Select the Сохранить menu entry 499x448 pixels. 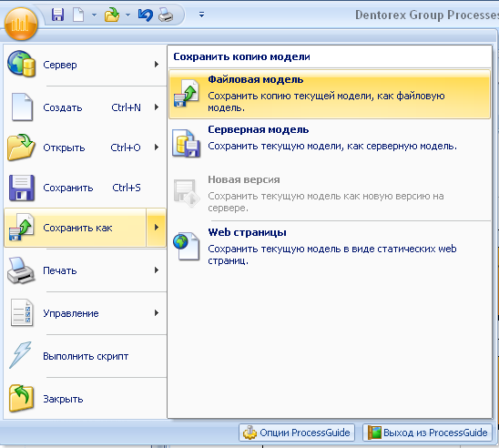85,188
